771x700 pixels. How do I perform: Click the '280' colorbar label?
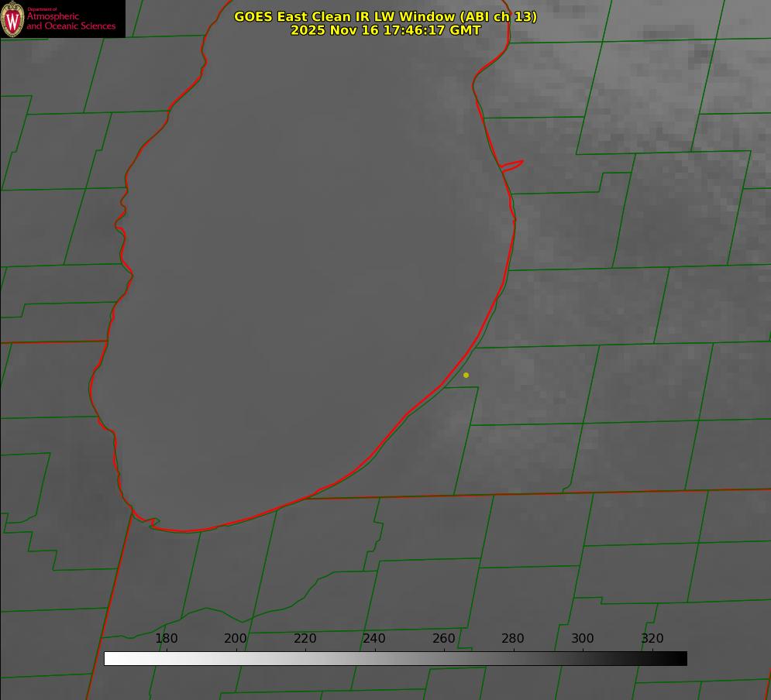tap(513, 638)
